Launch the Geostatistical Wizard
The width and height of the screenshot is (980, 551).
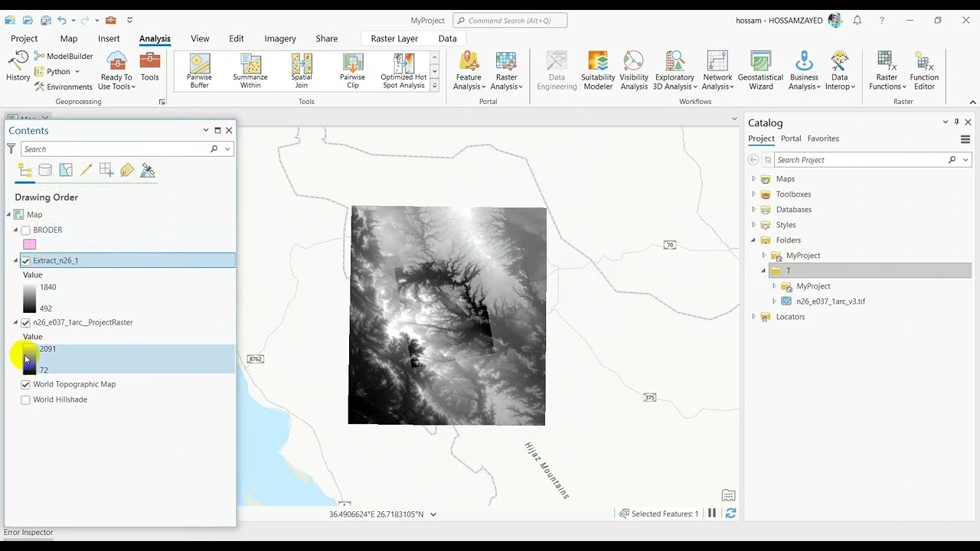tap(760, 70)
